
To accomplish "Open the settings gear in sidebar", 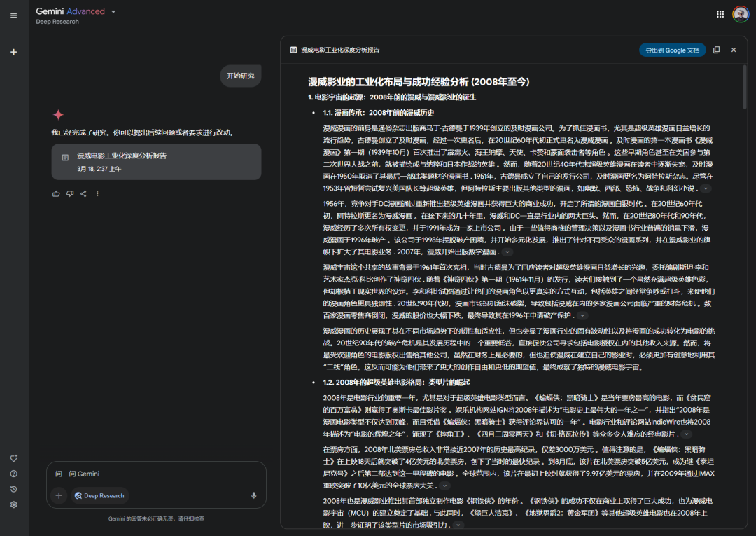I will tap(13, 504).
